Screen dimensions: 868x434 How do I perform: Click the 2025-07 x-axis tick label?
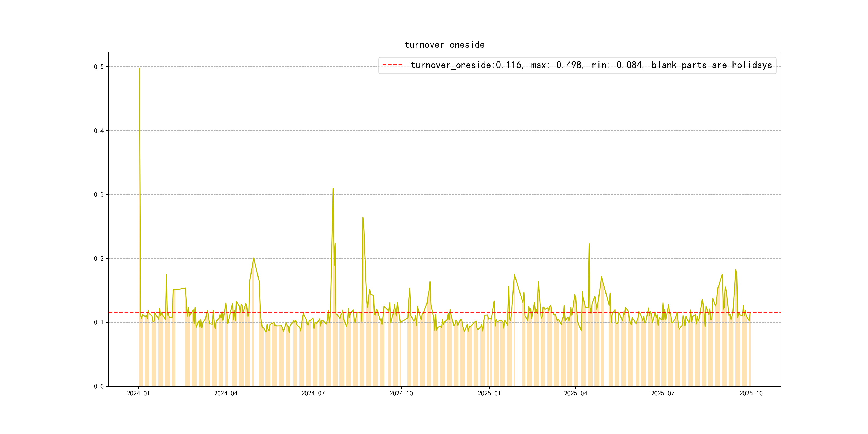click(663, 393)
